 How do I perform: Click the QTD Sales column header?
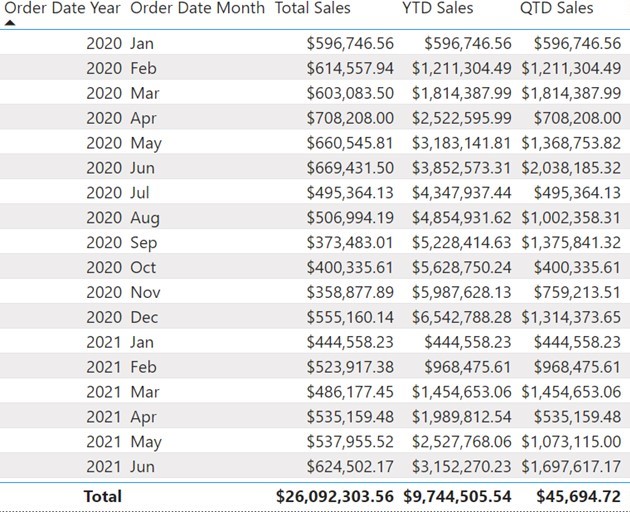point(556,8)
